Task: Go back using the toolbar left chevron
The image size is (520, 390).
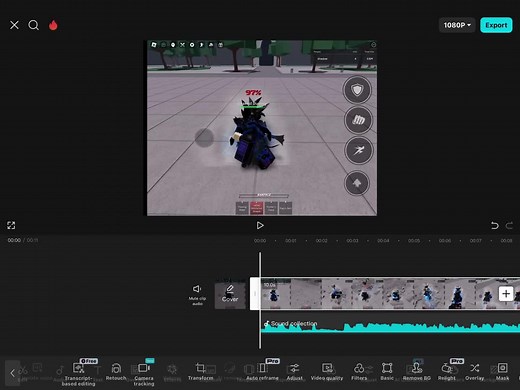Action: click(12, 373)
